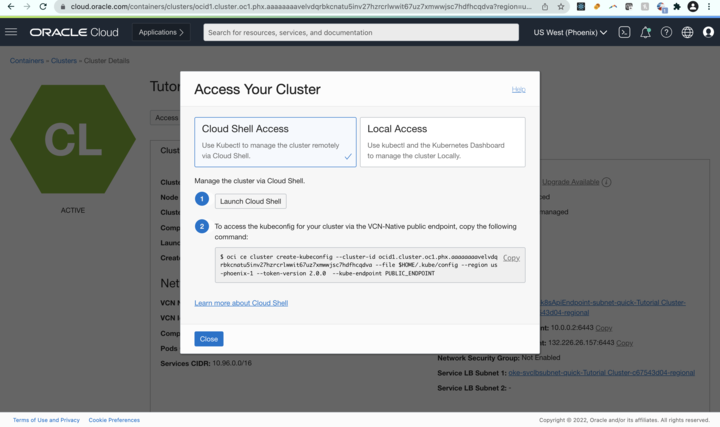Reload the page in browser
Viewport: 720px width, 427px height.
pyautogui.click(x=43, y=6)
